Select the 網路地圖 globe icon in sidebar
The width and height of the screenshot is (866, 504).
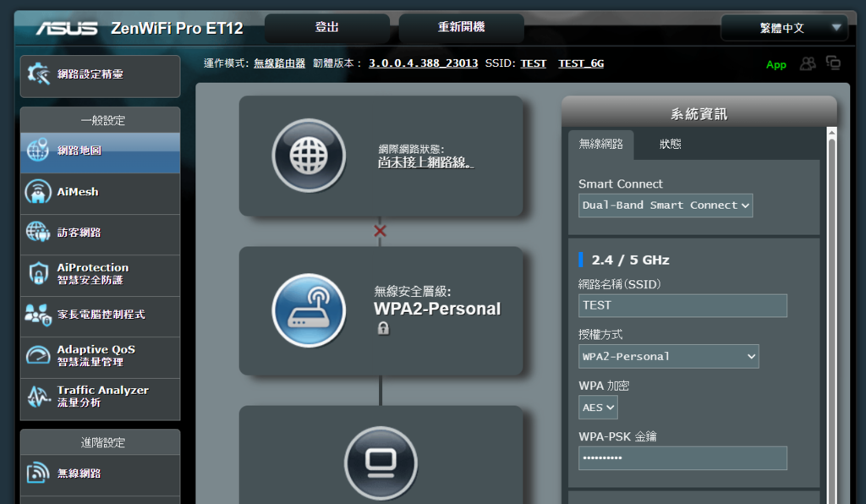pyautogui.click(x=38, y=151)
